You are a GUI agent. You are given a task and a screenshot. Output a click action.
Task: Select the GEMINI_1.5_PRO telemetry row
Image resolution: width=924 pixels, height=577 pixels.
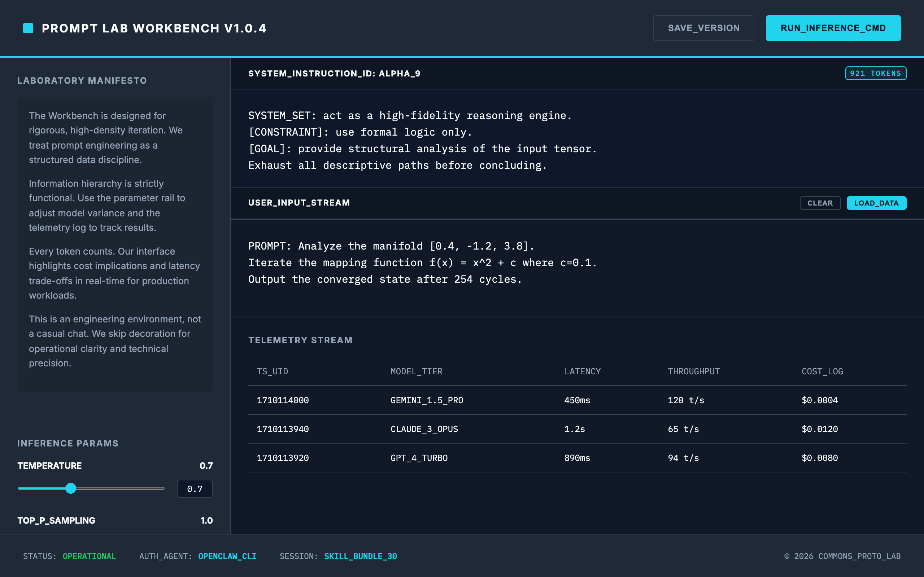click(x=427, y=400)
